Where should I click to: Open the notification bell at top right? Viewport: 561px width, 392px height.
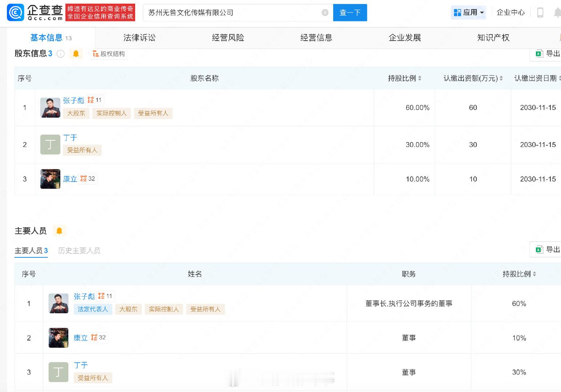coord(557,13)
